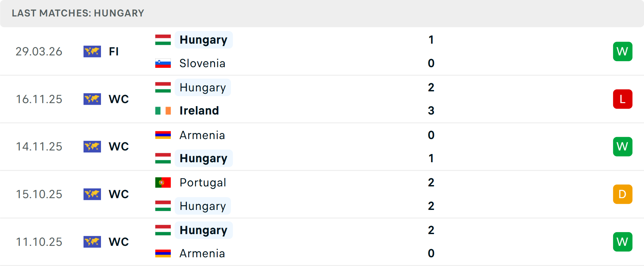Select the Armenia flag in the 14.11.25 match
The width and height of the screenshot is (644, 266).
tap(163, 135)
